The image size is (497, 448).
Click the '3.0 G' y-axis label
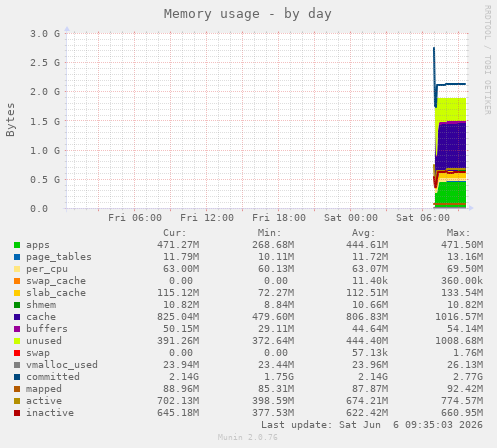tap(45, 34)
